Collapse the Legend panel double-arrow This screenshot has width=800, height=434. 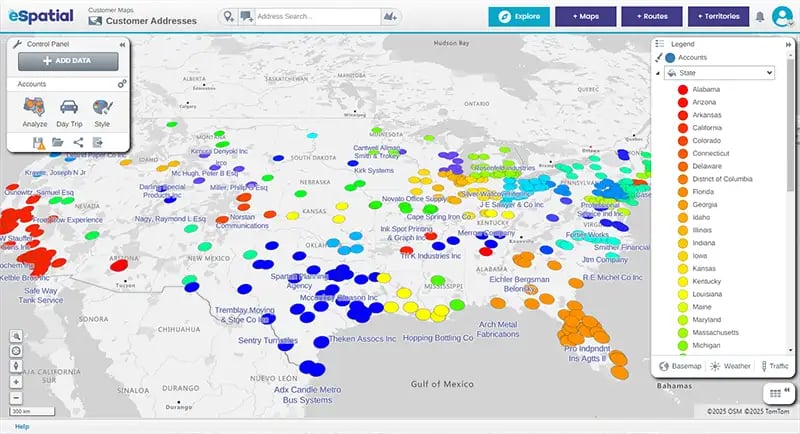[788, 44]
